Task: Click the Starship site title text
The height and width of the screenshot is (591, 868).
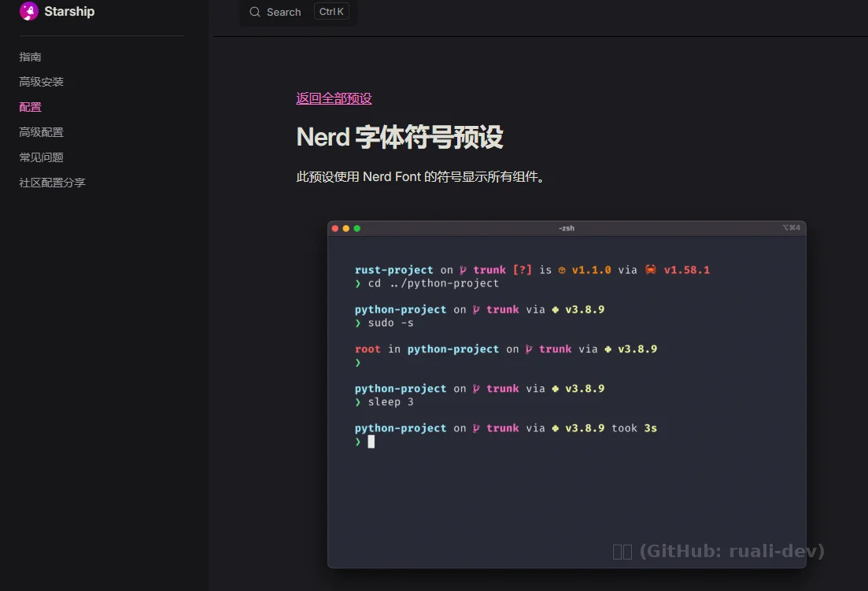Action: point(69,11)
